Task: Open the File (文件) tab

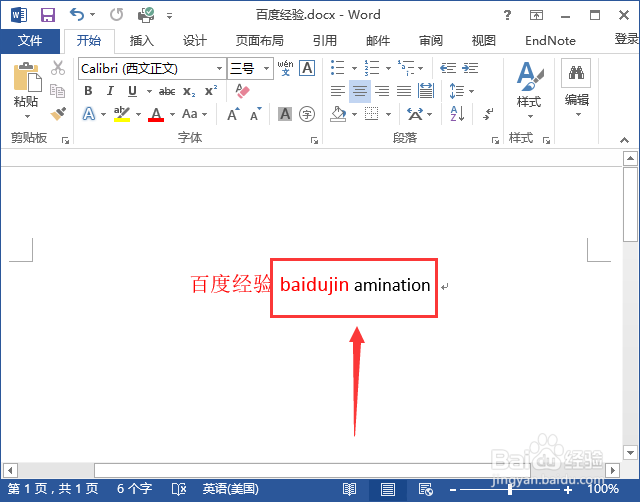Action: [30, 40]
